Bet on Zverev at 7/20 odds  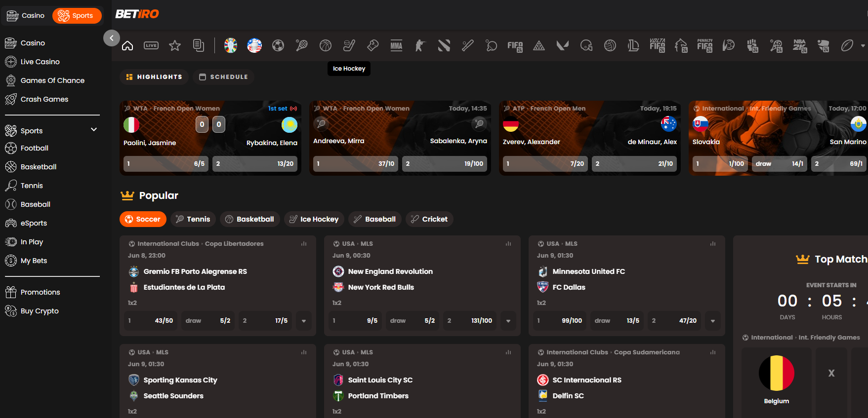545,164
